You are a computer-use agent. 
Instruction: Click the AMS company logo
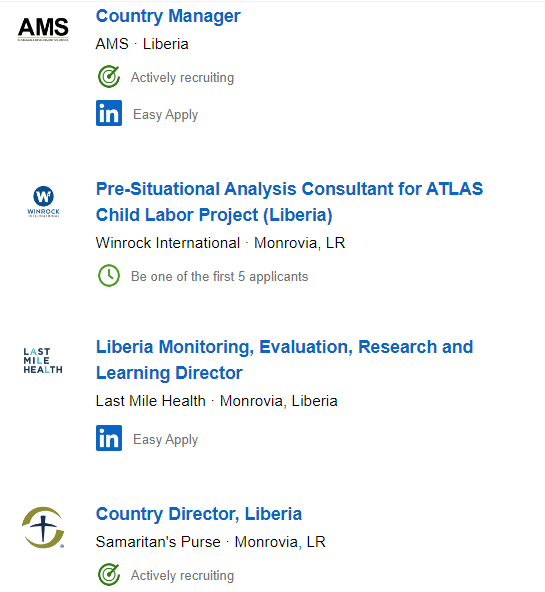click(43, 29)
